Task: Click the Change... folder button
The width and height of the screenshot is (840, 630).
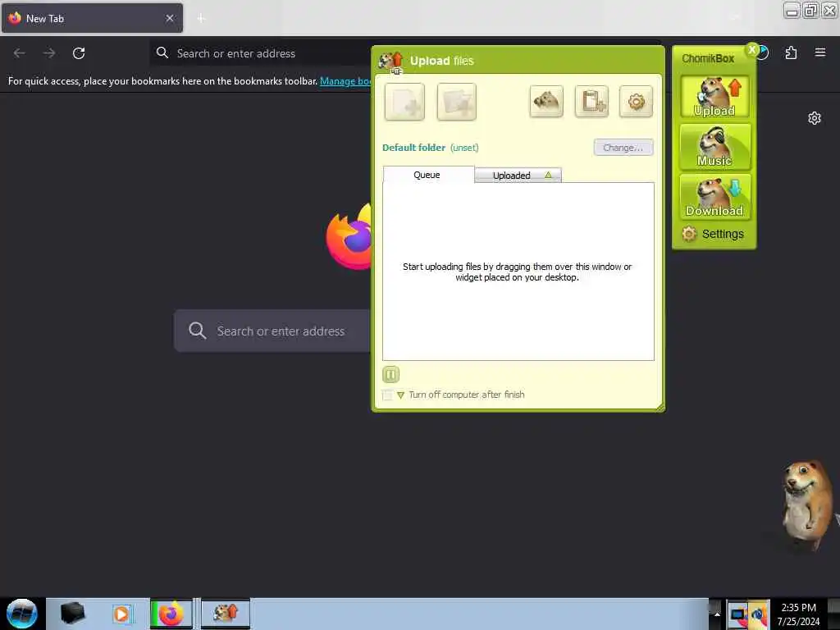Action: [623, 148]
